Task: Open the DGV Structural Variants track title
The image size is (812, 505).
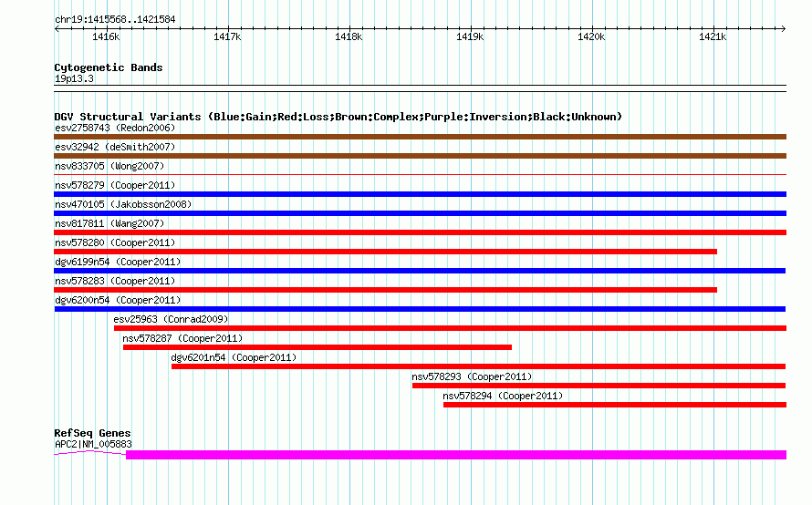Action: pos(338,117)
